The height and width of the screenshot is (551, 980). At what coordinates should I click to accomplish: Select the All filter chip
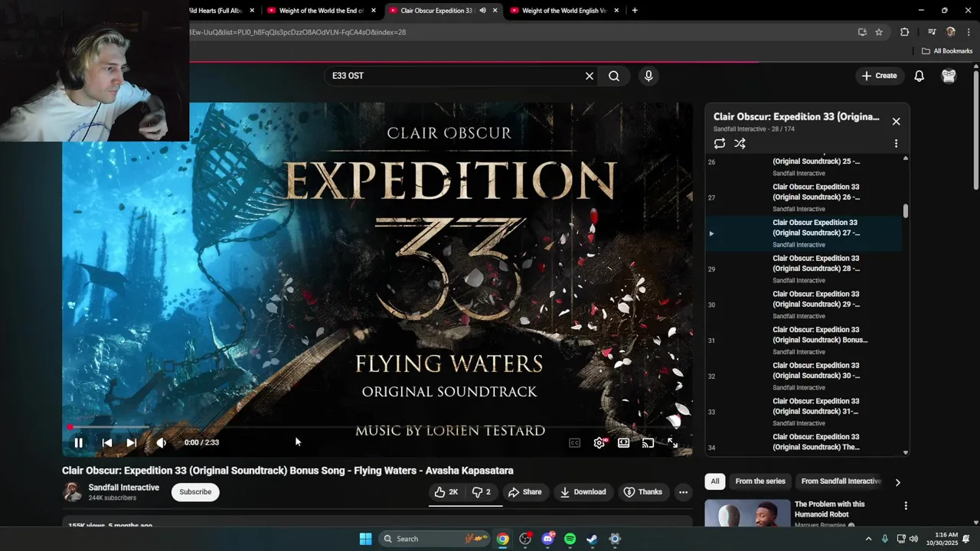pos(714,481)
